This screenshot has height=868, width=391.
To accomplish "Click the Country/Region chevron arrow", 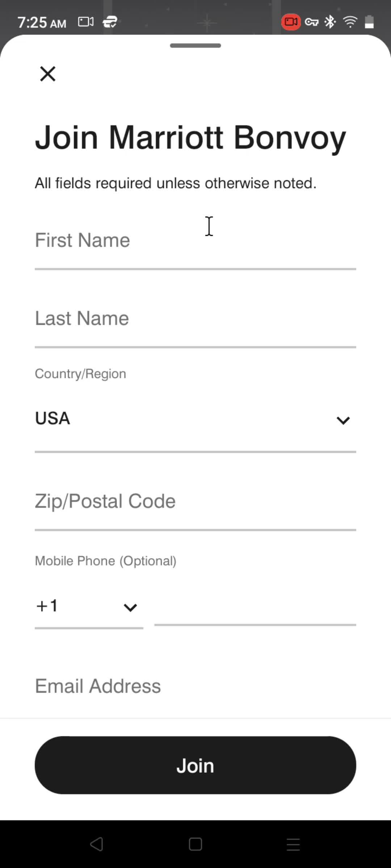I will point(343,420).
